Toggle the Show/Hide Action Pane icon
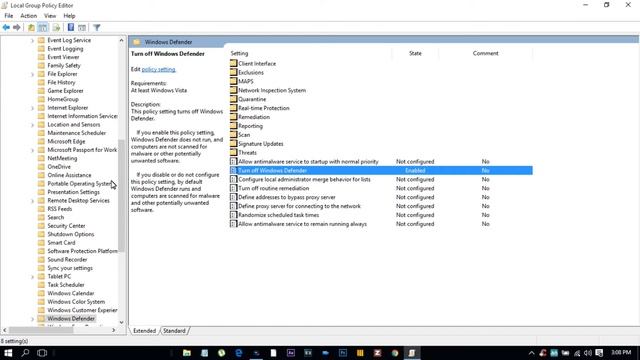This screenshot has height=360, width=640. [82, 27]
